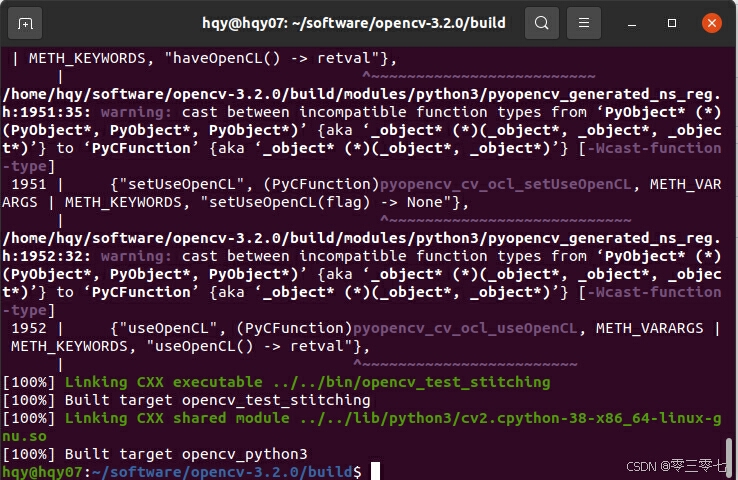Click 'haveOpenCL() -> retval' text
The image size is (738, 480).
pos(272,58)
